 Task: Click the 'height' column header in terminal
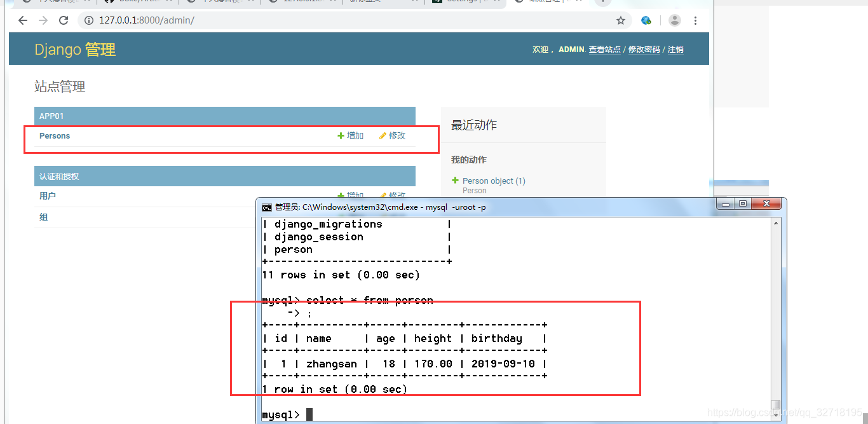pos(433,338)
